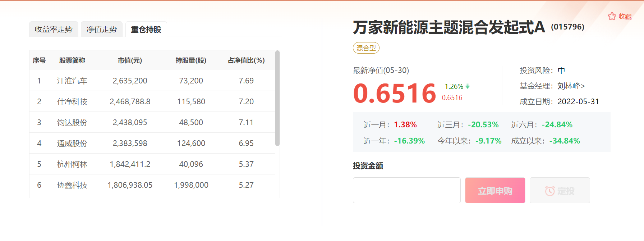Open fund manager 刘林峰 link
Screen dimensions: 644x241
pos(571,86)
